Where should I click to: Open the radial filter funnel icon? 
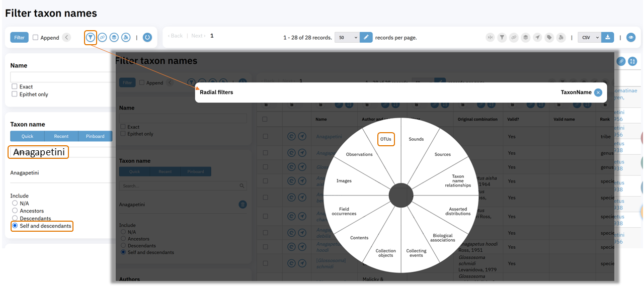pyautogui.click(x=91, y=37)
